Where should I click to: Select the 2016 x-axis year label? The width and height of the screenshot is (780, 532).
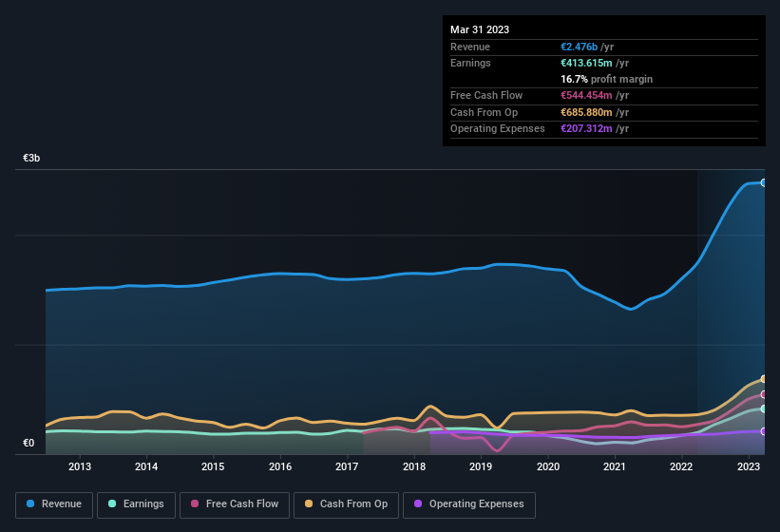(280, 466)
